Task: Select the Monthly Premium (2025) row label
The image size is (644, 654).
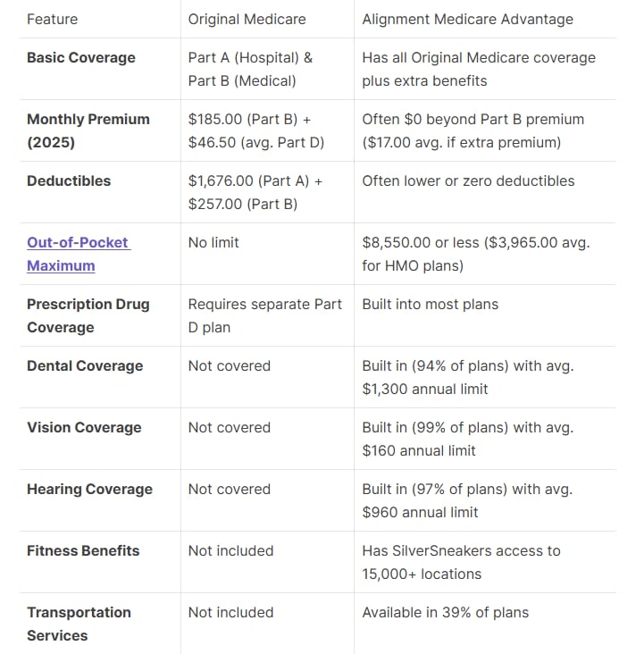Action: 88,130
